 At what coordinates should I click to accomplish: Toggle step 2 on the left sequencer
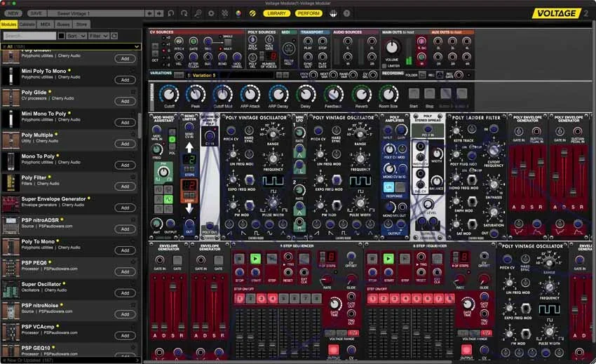click(250, 299)
